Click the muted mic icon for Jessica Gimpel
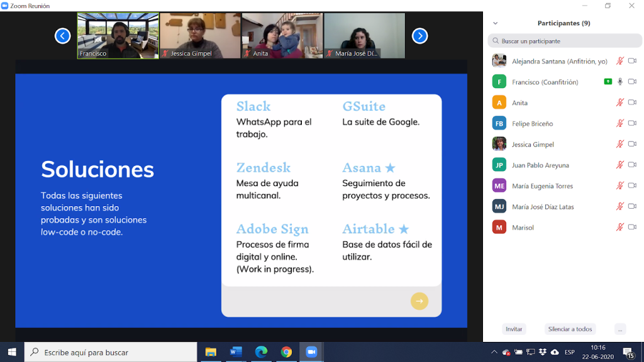 tap(619, 144)
